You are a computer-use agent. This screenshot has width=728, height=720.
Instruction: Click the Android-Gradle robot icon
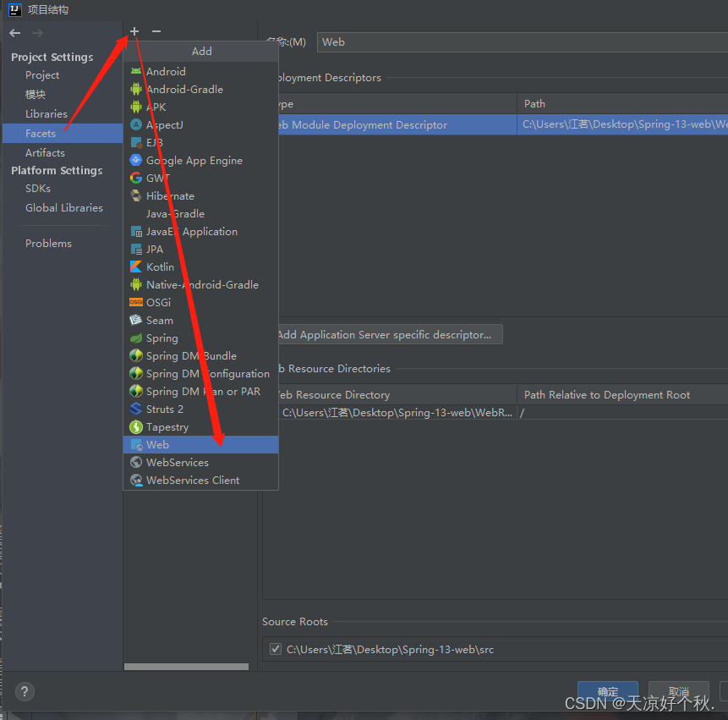pyautogui.click(x=136, y=89)
